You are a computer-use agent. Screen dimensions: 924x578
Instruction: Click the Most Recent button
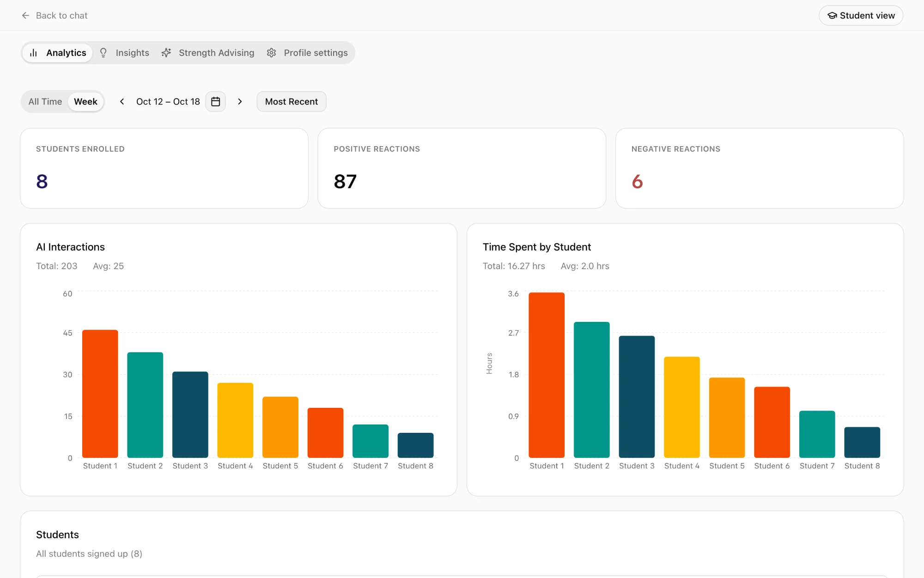pos(292,102)
